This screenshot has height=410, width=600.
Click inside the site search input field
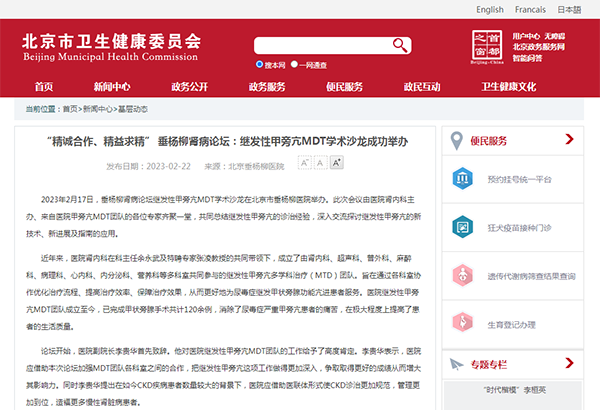(320, 45)
